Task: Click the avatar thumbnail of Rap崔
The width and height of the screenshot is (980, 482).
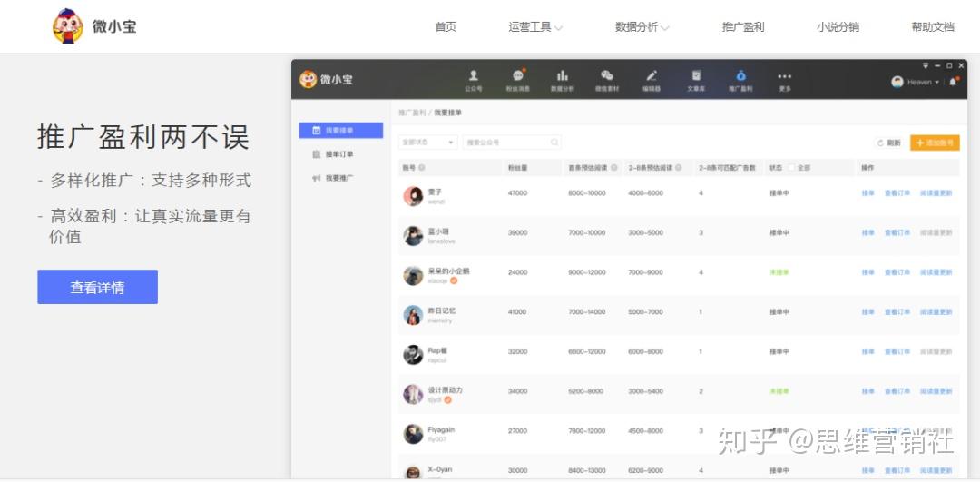Action: [413, 355]
